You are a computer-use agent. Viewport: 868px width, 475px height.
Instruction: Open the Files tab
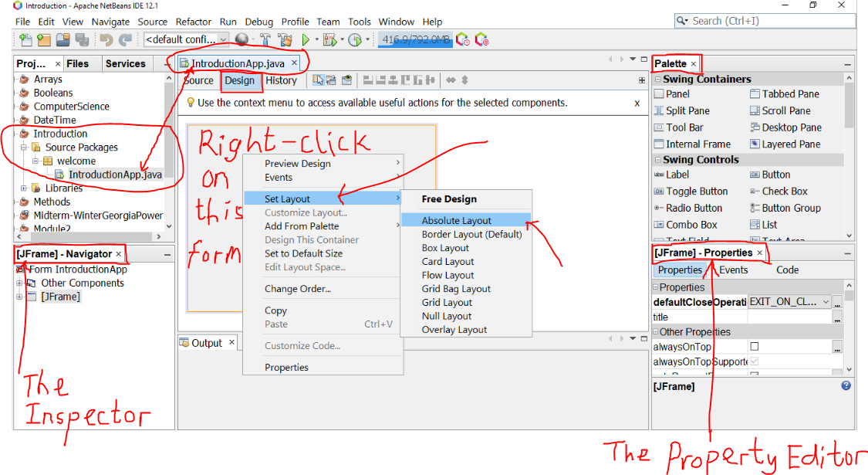(77, 64)
